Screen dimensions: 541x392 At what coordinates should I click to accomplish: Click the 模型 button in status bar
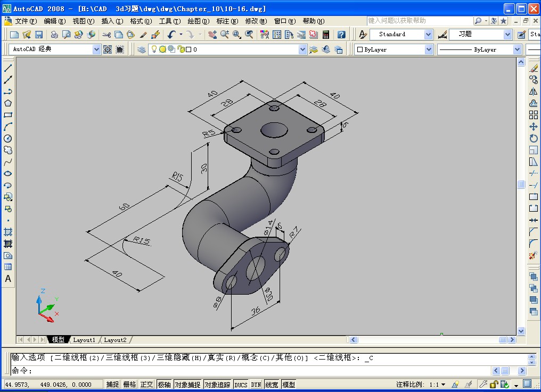pyautogui.click(x=289, y=385)
